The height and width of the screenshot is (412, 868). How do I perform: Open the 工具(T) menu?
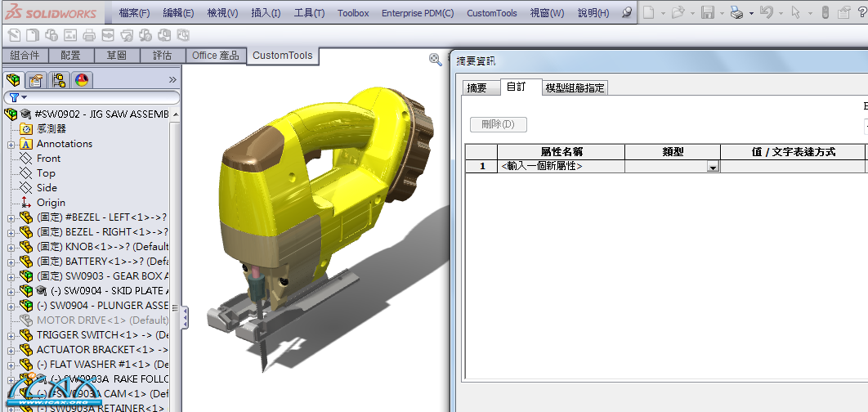pos(309,13)
